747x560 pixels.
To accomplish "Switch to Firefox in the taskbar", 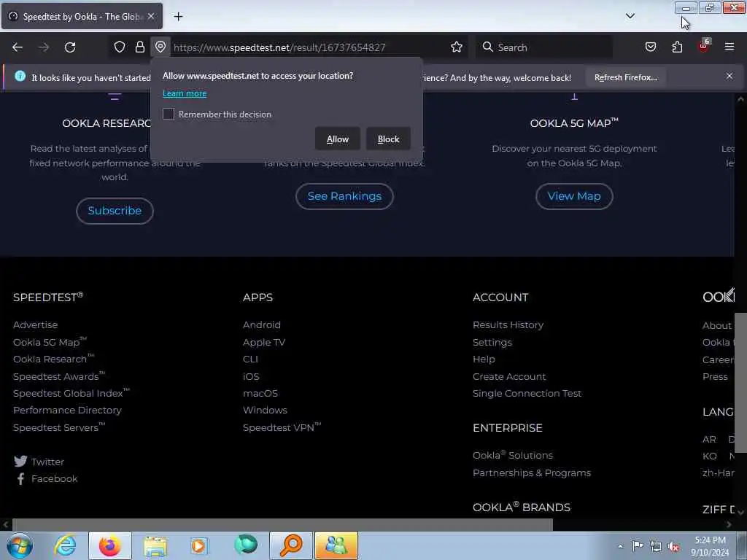I will [x=110, y=545].
